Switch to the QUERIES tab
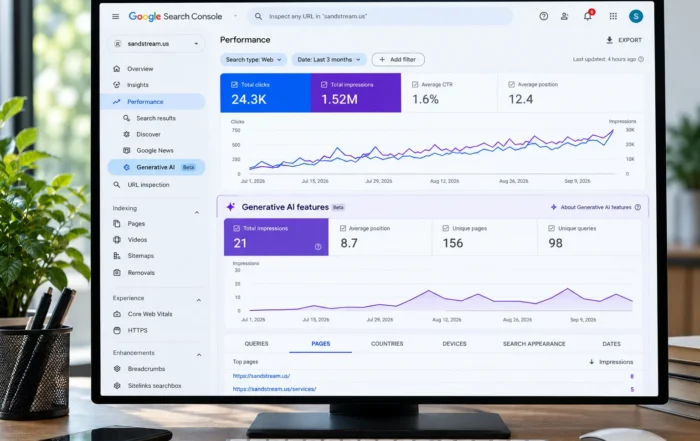Viewport: 700px width, 441px height. [x=256, y=344]
